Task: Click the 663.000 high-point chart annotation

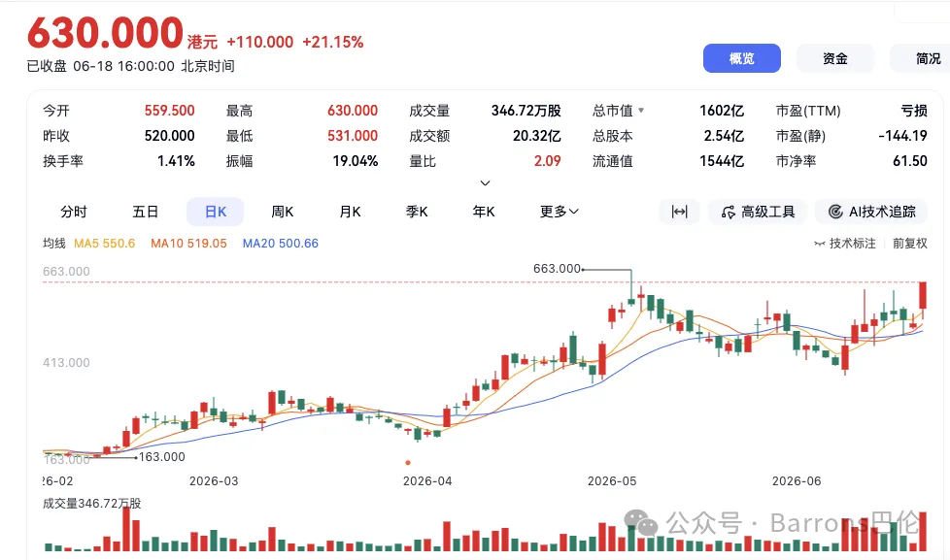Action: pyautogui.click(x=557, y=268)
